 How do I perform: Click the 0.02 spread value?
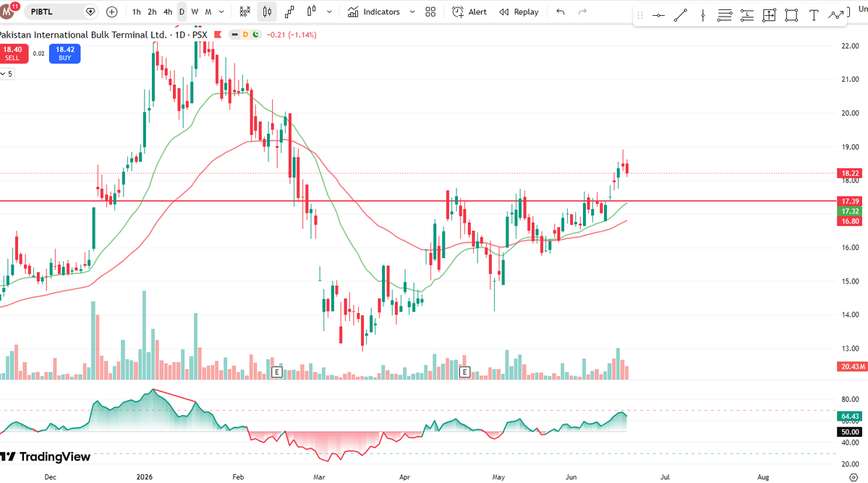coord(38,54)
